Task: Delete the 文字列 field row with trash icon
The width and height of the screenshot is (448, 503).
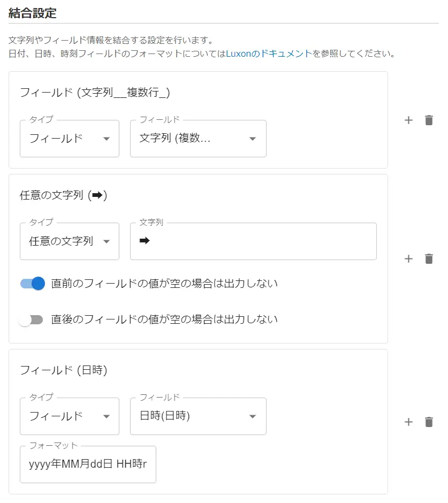Action: [429, 120]
